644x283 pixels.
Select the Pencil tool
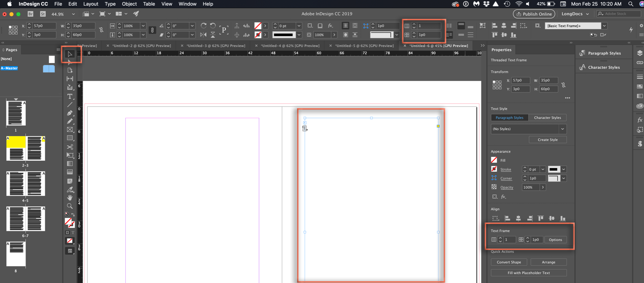pos(70,121)
